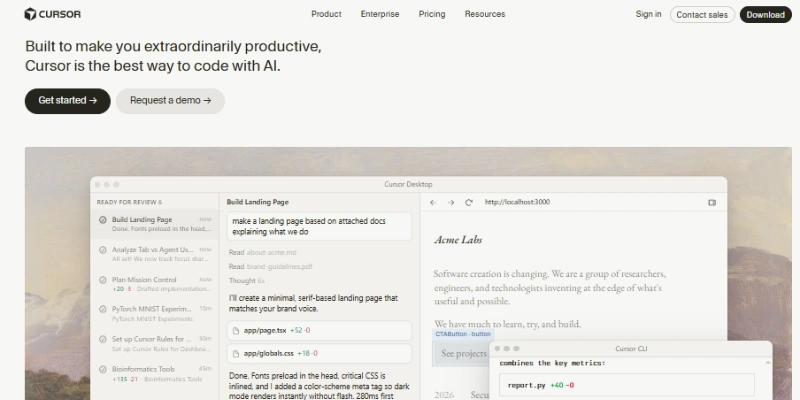The width and height of the screenshot is (800, 400).
Task: Open the app/page.tsx file change
Action: (x=319, y=331)
